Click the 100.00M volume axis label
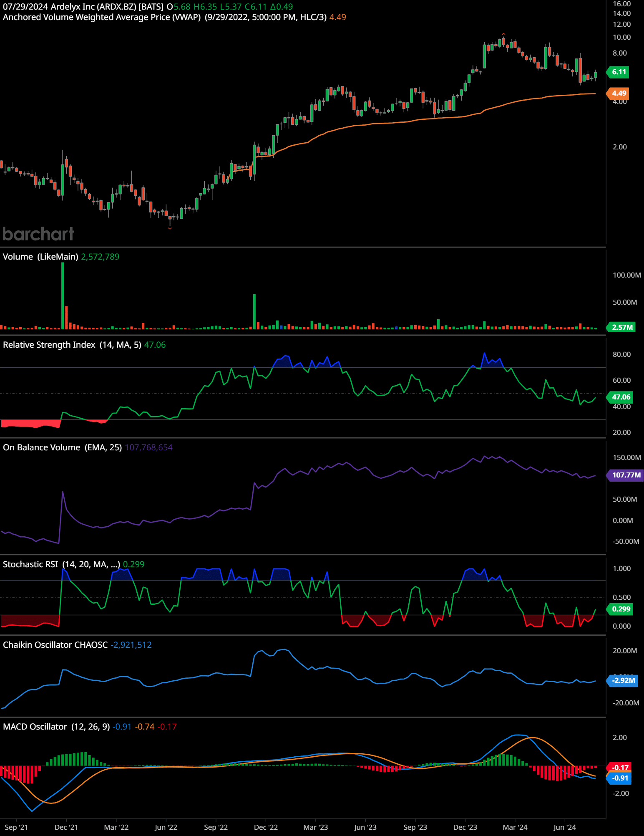The height and width of the screenshot is (836, 644). [627, 275]
